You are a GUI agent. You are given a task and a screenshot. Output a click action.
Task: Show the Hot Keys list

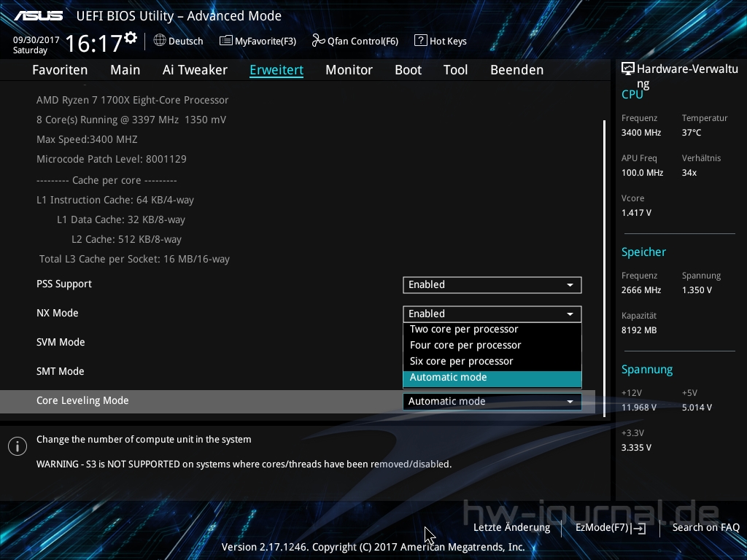[x=441, y=41]
